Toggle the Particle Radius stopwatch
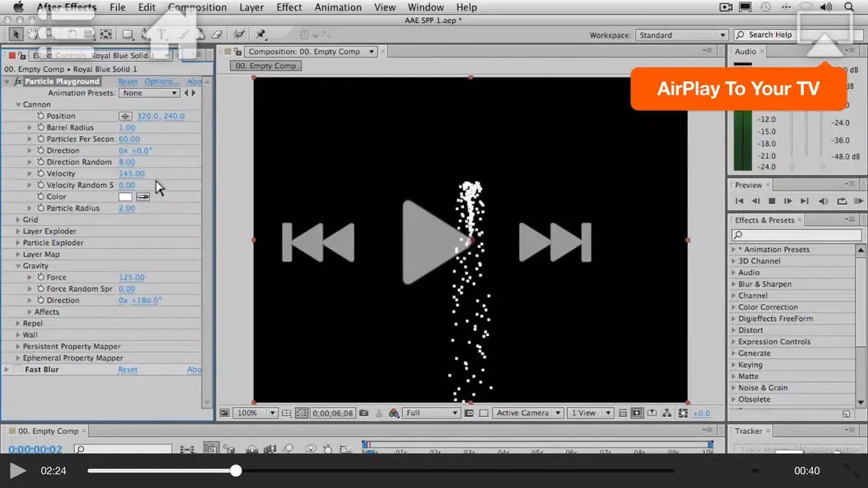 click(40, 208)
